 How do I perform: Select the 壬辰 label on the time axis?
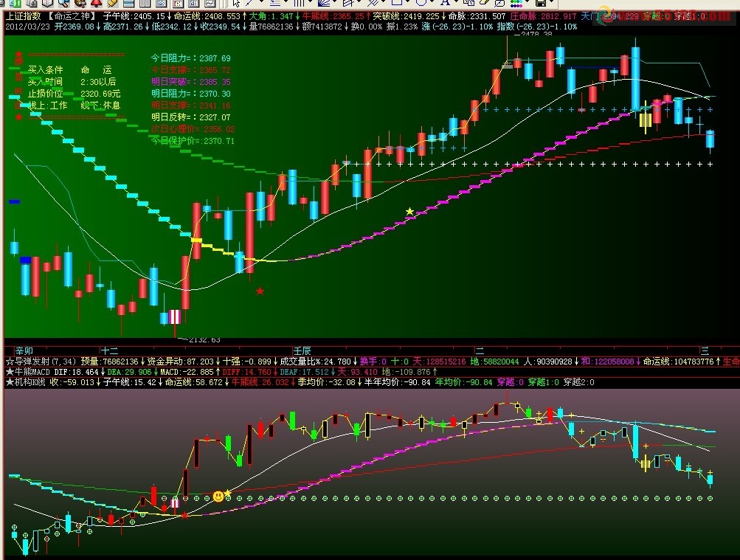pos(302,350)
